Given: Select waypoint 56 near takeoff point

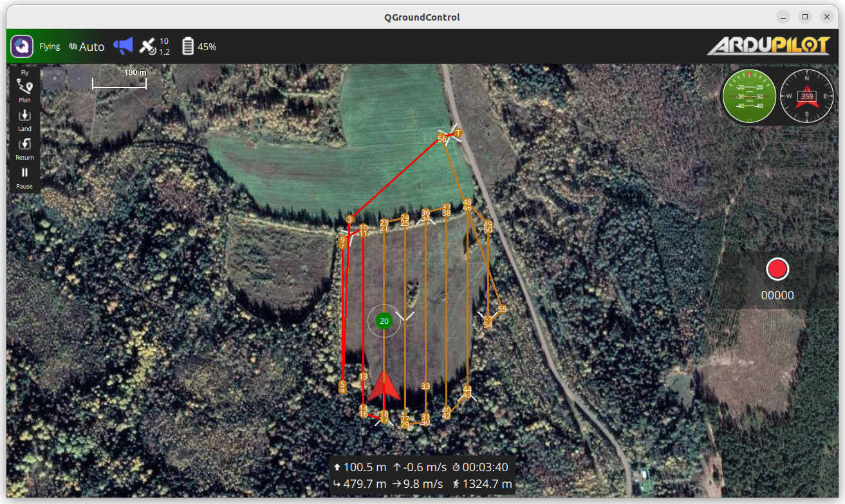Looking at the screenshot, I should (x=442, y=139).
